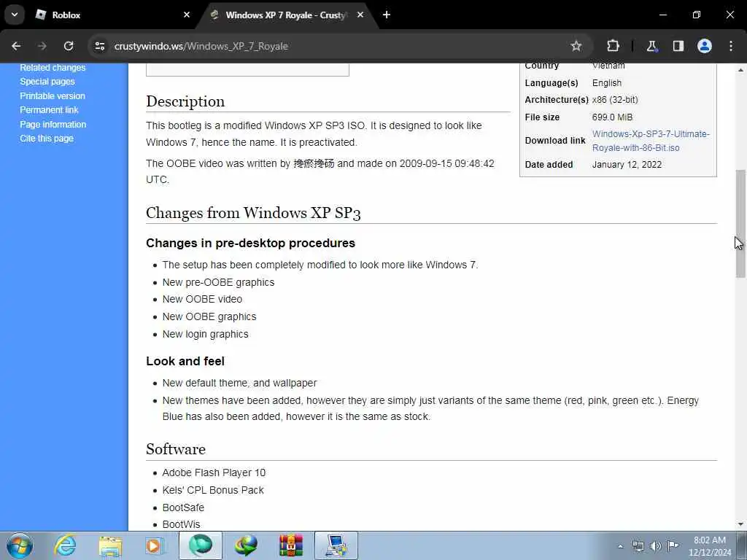Open Permanent link in sidebar
This screenshot has height=560, width=747.
point(49,110)
